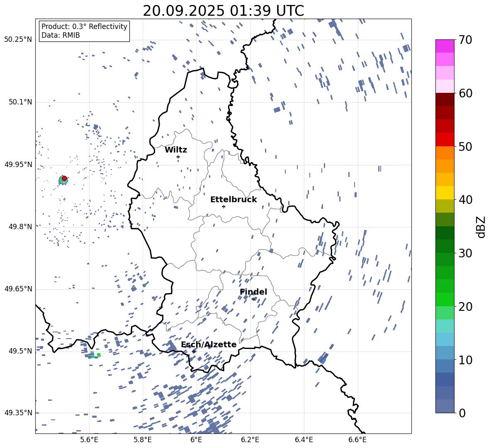491x448 pixels.
Task: Click the Wiltz city label
Action: [176, 150]
